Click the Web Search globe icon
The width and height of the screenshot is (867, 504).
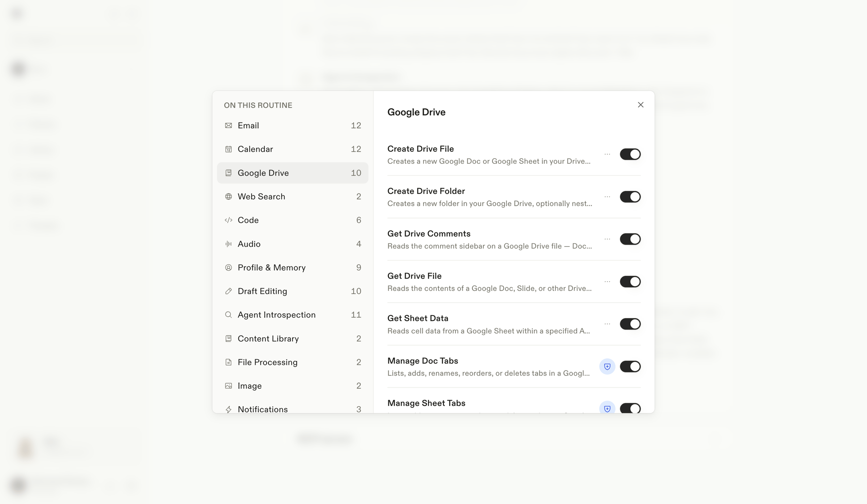[x=228, y=197]
